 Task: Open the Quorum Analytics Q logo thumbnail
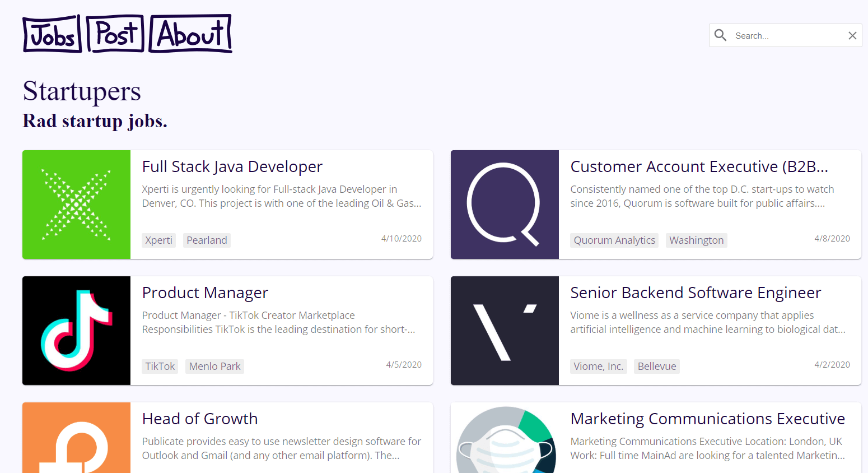505,205
